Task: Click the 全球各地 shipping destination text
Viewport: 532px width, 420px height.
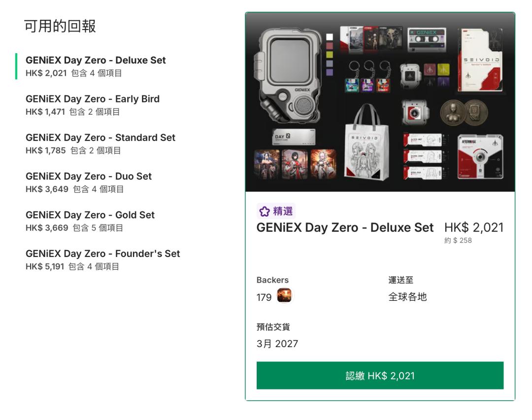Action: coord(407,297)
